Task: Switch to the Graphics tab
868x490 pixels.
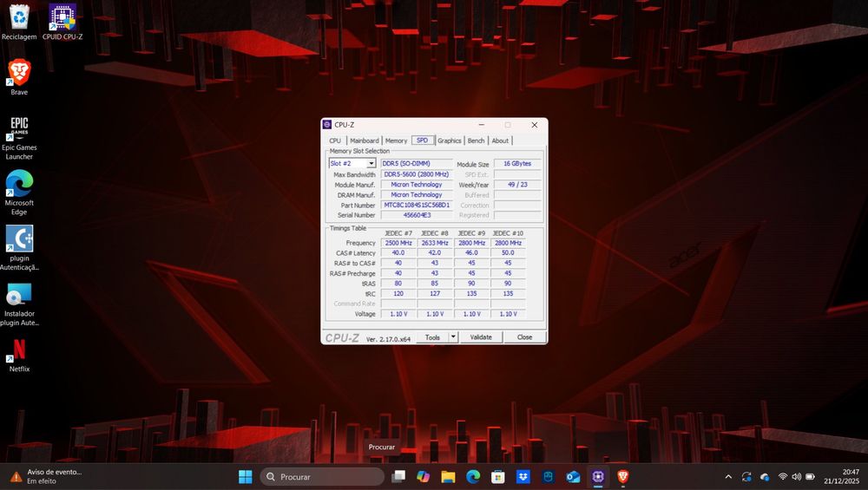Action: tap(449, 140)
